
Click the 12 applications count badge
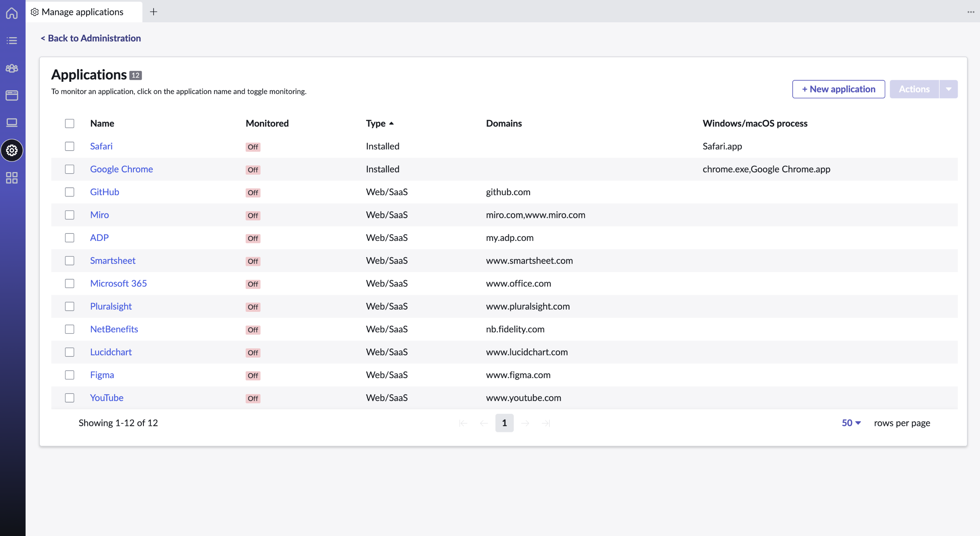coord(135,75)
